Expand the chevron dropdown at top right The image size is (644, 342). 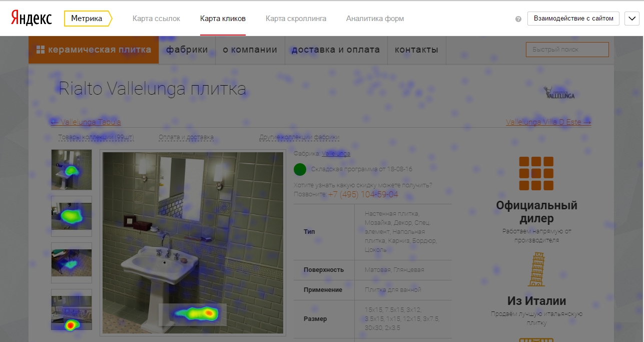(631, 19)
